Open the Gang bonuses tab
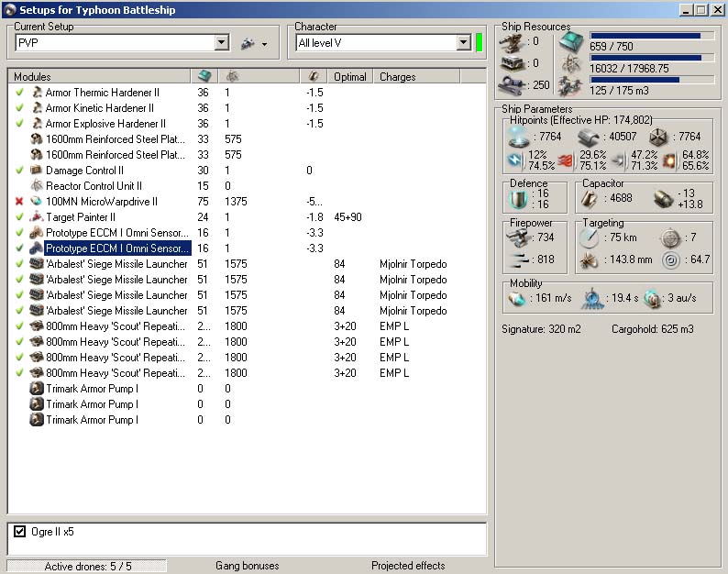The image size is (728, 574). click(x=247, y=566)
